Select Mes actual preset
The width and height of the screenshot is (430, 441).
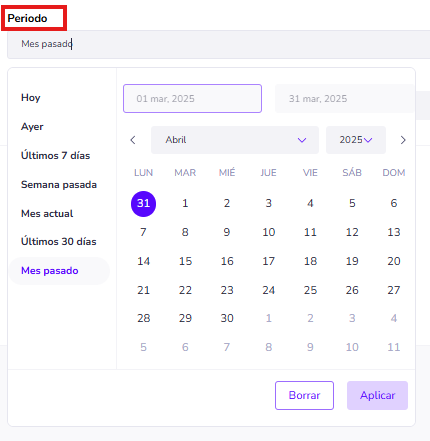[47, 214]
